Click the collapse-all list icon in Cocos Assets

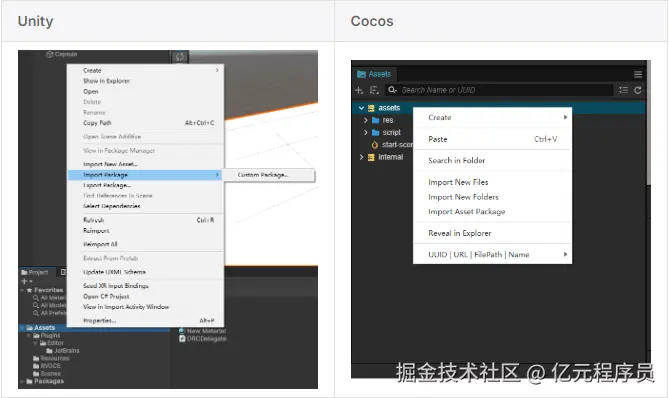click(623, 90)
